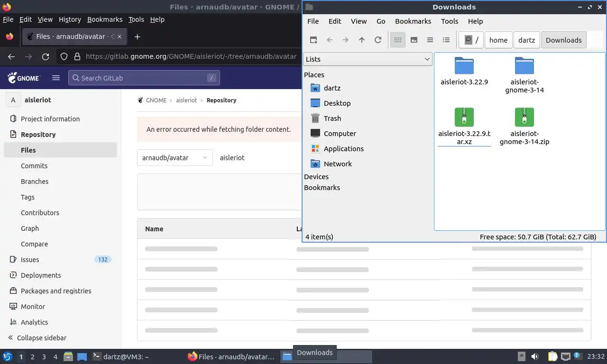This screenshot has width=607, height=364.
Task: Switch to detailed list view
Action: tap(446, 40)
